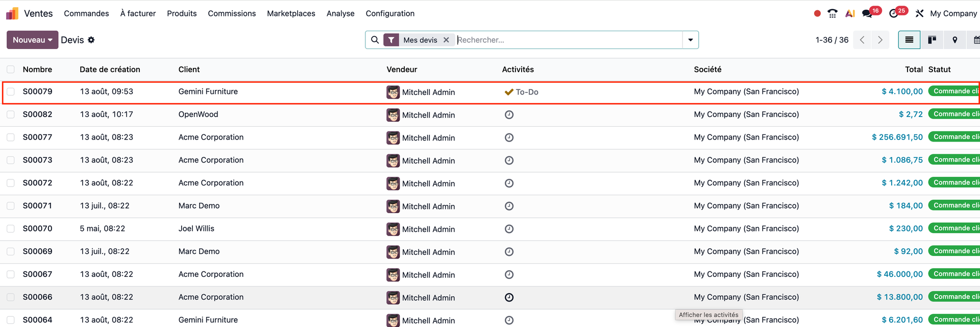Open activity clock for S00069

(509, 252)
